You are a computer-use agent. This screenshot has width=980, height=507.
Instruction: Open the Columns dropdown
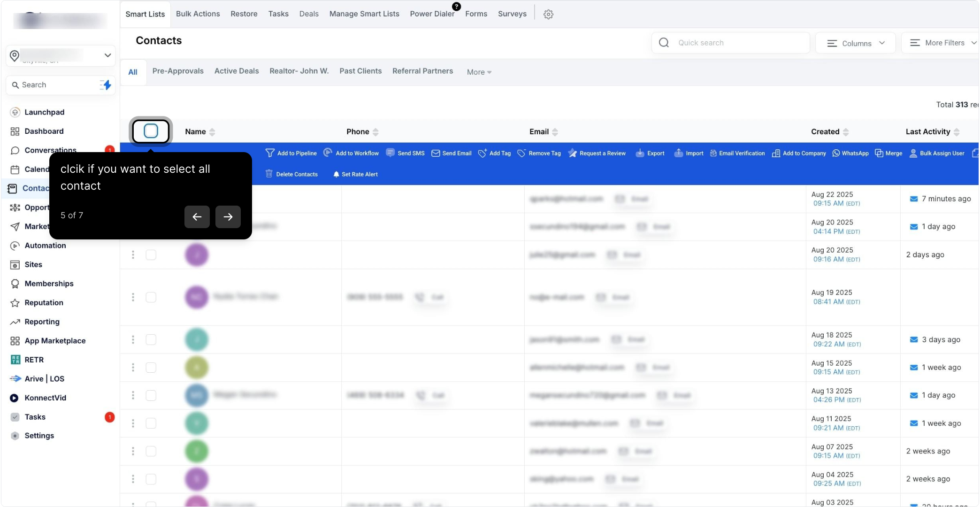855,43
